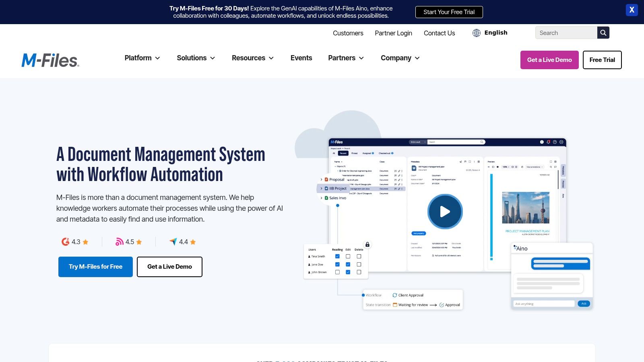Viewport: 644px width, 362px height.
Task: Toggle Edit permission for Jane Doe
Action: [348, 264]
